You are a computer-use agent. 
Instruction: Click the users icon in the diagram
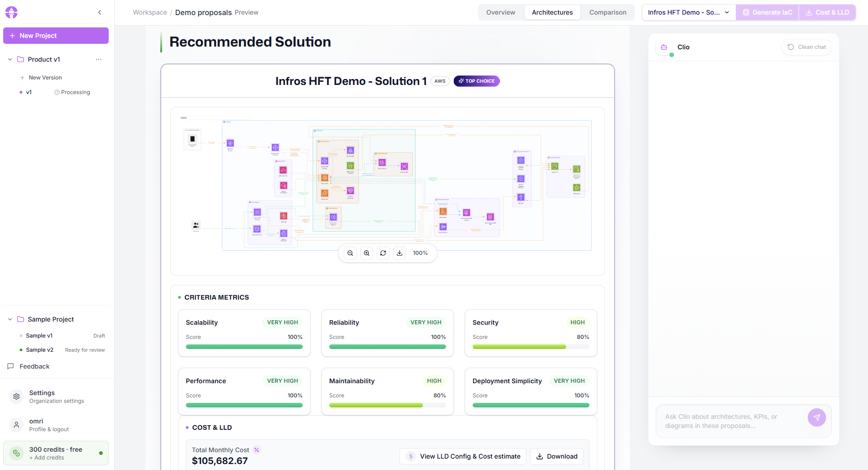[196, 225]
